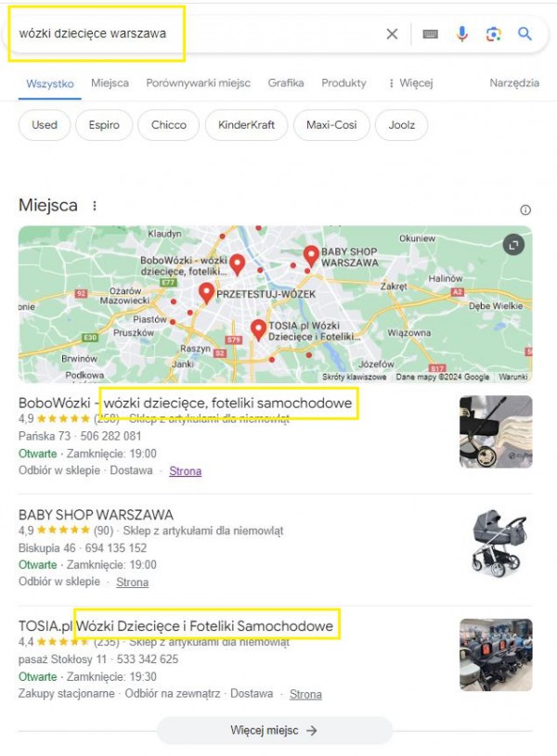This screenshot has width=557, height=756.
Task: Click the Skróty klawiszowe map link
Action: (x=355, y=377)
